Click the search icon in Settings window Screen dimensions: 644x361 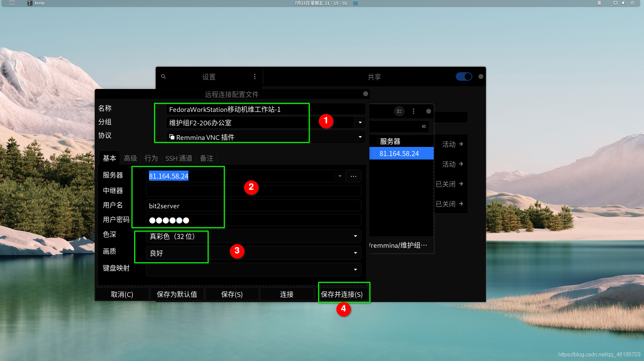163,77
